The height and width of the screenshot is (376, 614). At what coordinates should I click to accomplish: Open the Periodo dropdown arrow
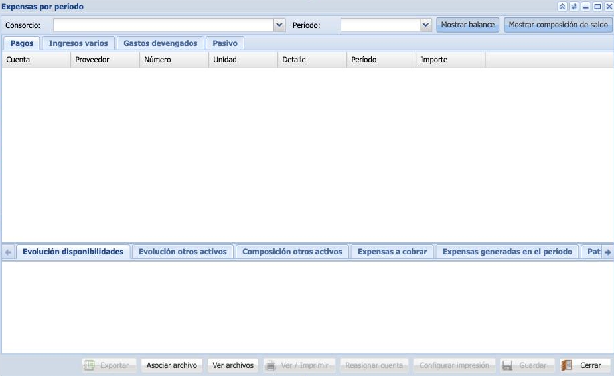pos(426,25)
